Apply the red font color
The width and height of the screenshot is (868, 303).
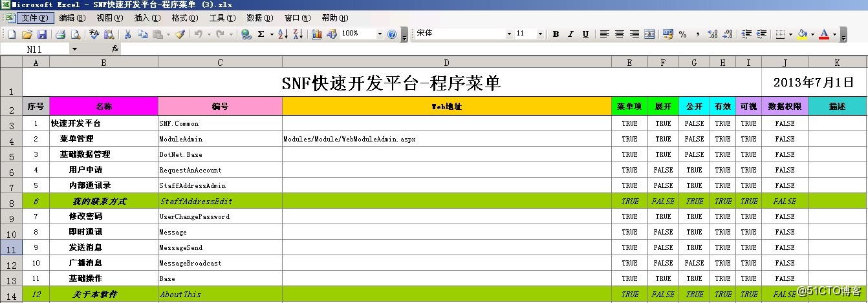coord(824,34)
